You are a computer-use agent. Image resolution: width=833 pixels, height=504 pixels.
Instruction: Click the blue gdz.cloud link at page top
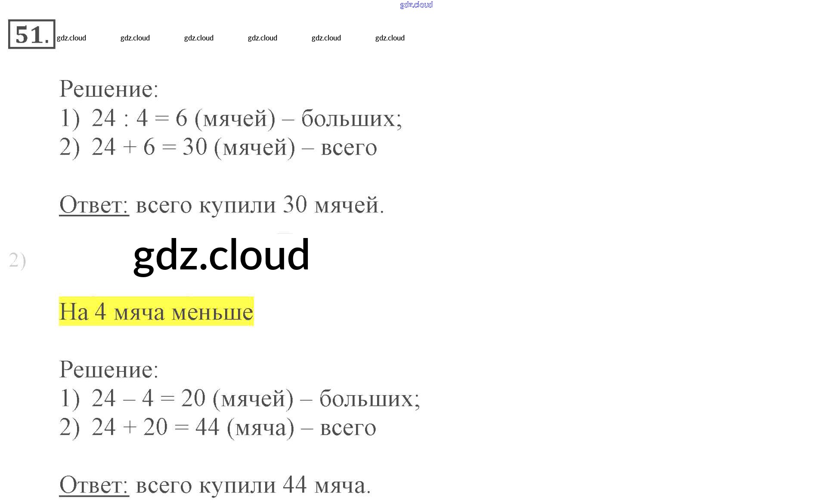click(416, 5)
